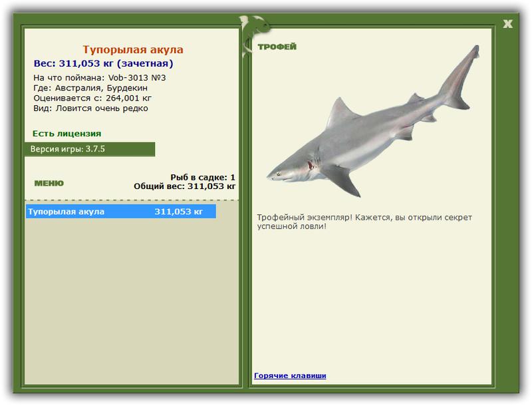Click the bull shark trophy image
Image resolution: width=532 pixels, height=406 pixels.
tap(373, 121)
